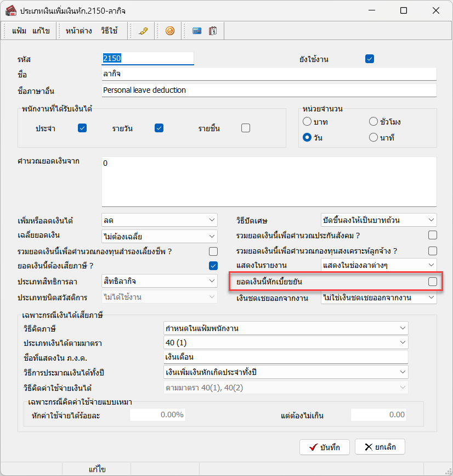Click the orange circular toolbar icon
The image size is (453, 476).
click(169, 31)
